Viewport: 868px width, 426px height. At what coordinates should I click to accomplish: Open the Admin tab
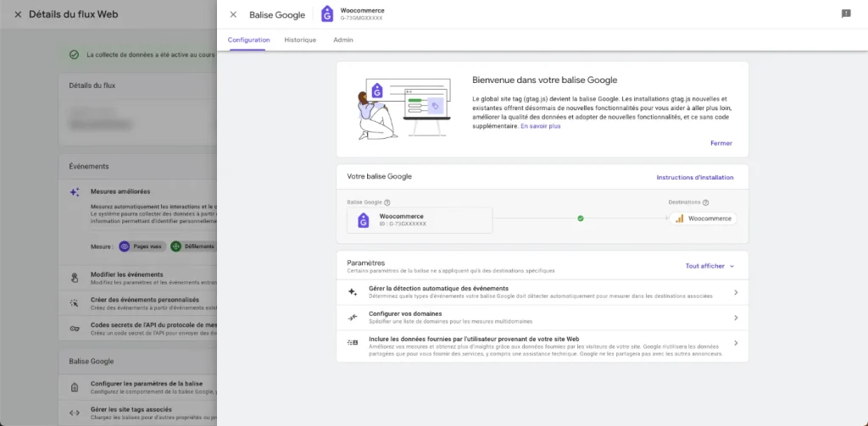(343, 40)
